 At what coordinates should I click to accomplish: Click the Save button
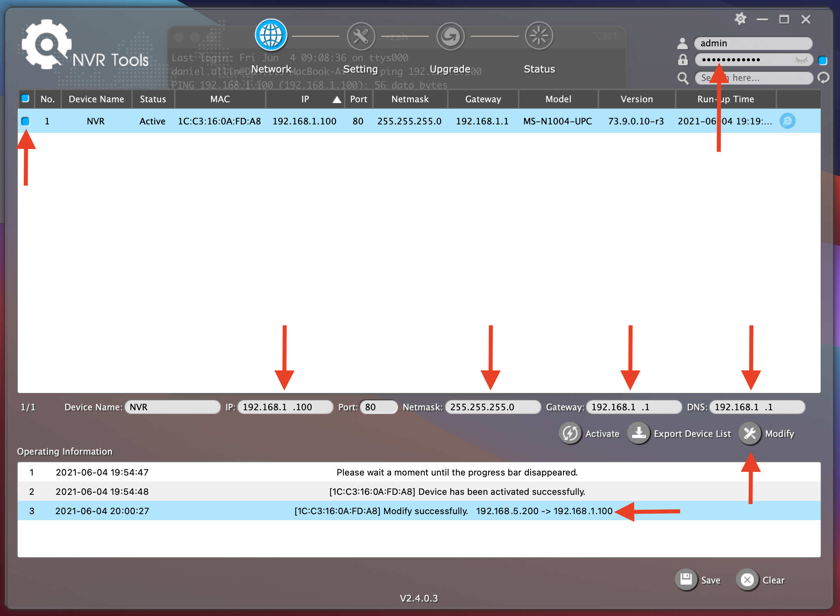[686, 580]
